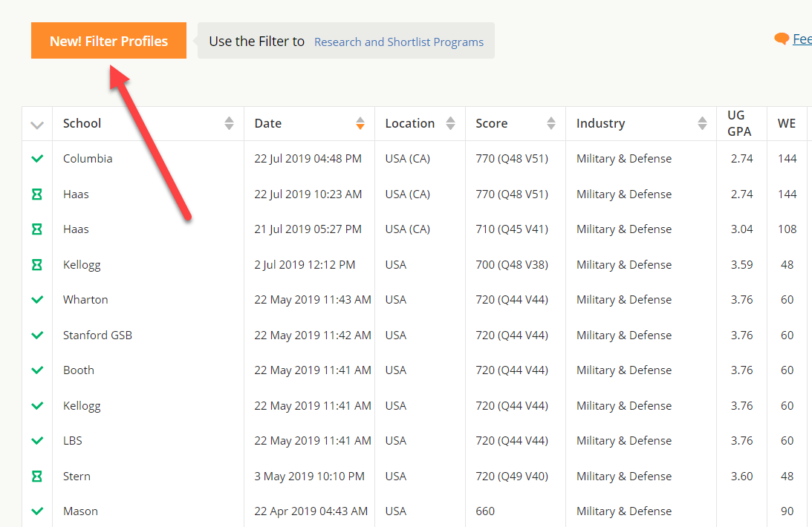
Task: Click the green checkmark next to Stanford GSB
Action: click(x=37, y=335)
